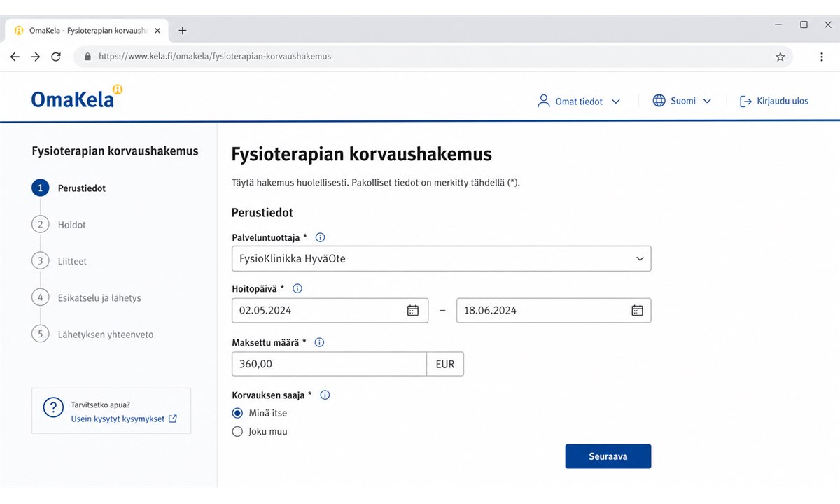Click the Tarvitsetko apua? text

tap(100, 405)
